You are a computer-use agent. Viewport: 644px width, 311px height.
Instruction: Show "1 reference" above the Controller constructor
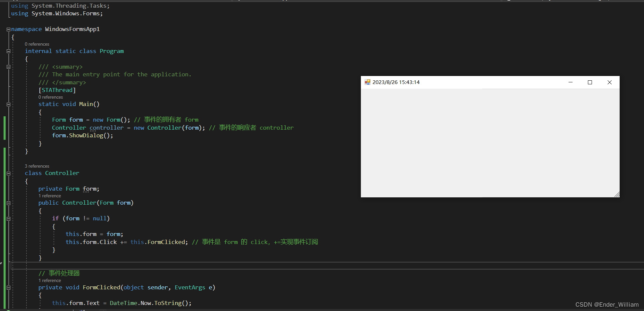click(x=50, y=196)
